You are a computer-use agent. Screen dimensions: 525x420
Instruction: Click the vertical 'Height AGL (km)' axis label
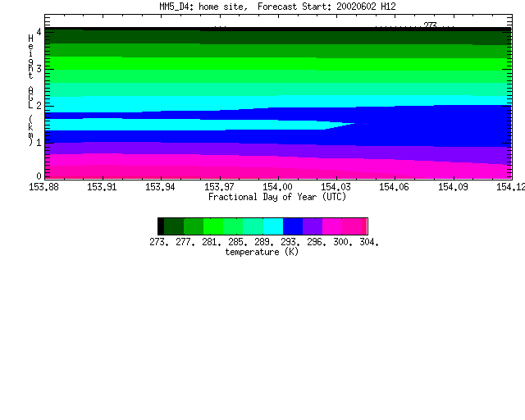[30, 90]
